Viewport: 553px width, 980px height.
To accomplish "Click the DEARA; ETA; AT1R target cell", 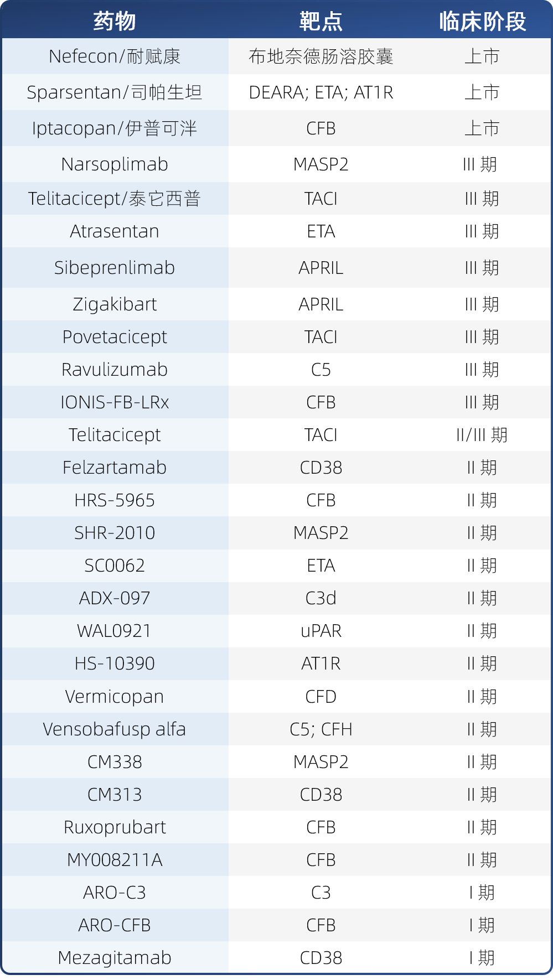I will [321, 92].
